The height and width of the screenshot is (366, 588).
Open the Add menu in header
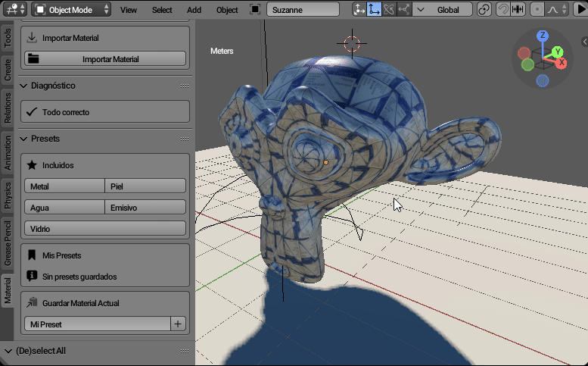click(194, 10)
